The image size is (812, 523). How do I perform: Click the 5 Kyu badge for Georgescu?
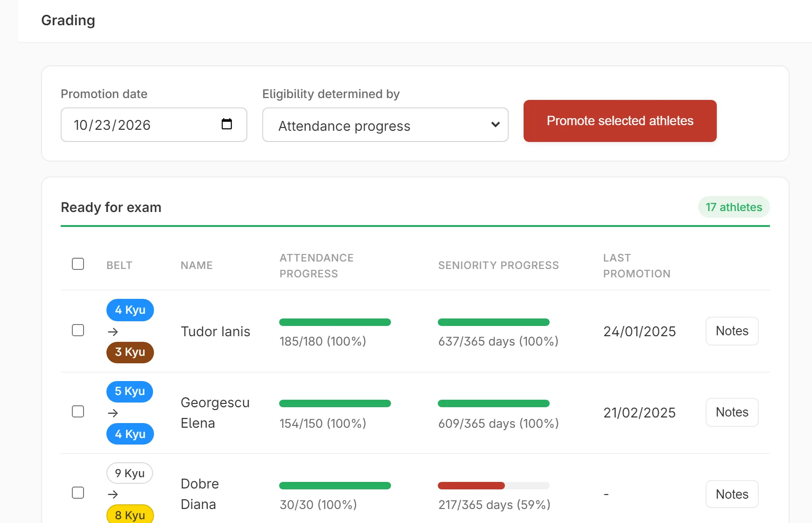(x=130, y=391)
